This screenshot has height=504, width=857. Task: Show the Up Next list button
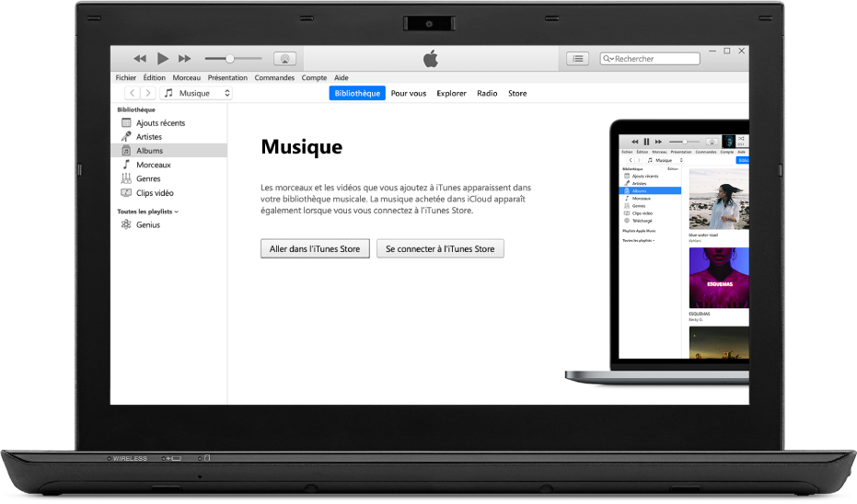coord(578,59)
